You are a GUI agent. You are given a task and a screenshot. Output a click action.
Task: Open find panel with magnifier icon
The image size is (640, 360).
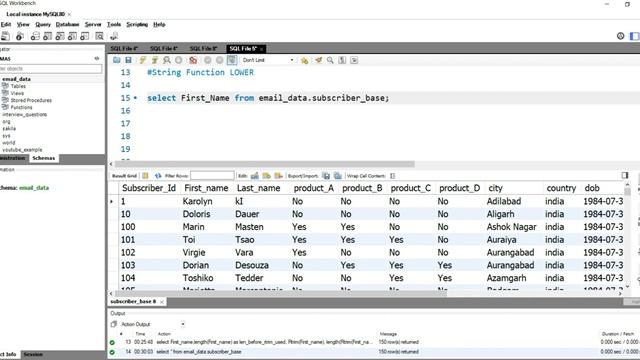(330, 60)
